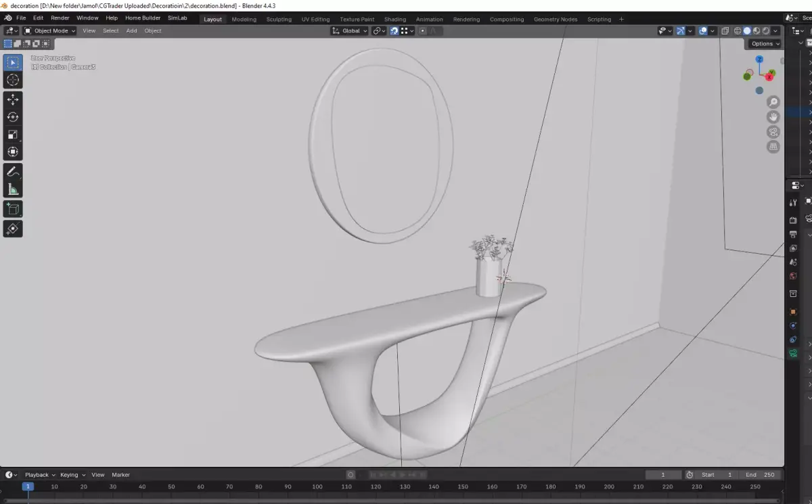This screenshot has width=812, height=504.
Task: Switch to the Geometry Nodes workspace tab
Action: pyautogui.click(x=556, y=19)
